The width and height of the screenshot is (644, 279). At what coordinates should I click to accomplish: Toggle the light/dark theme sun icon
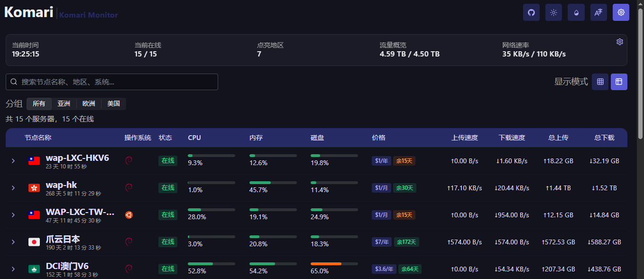(x=553, y=13)
